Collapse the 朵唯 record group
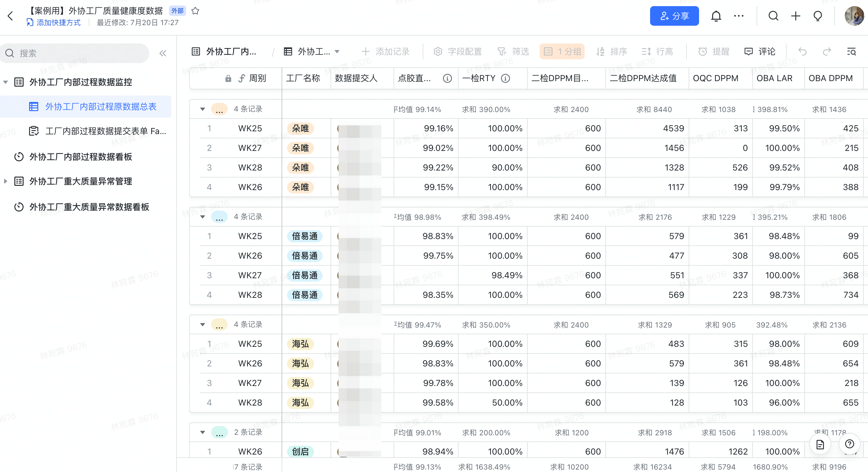Screen dimensions: 868x472 [203, 109]
